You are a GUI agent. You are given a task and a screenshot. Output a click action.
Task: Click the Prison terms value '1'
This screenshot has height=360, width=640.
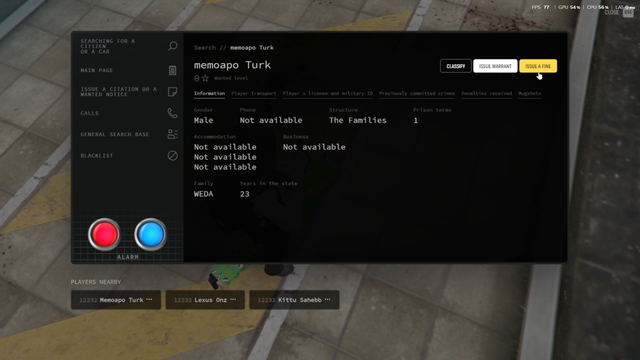pos(416,120)
